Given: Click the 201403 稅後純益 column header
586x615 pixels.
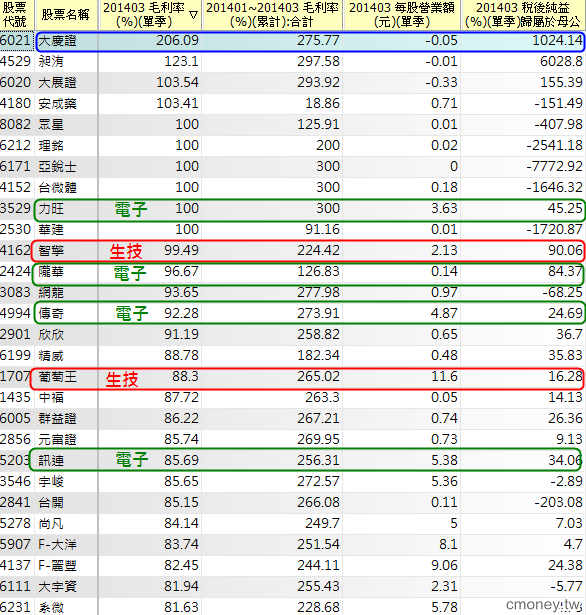Looking at the screenshot, I should pos(523,15).
